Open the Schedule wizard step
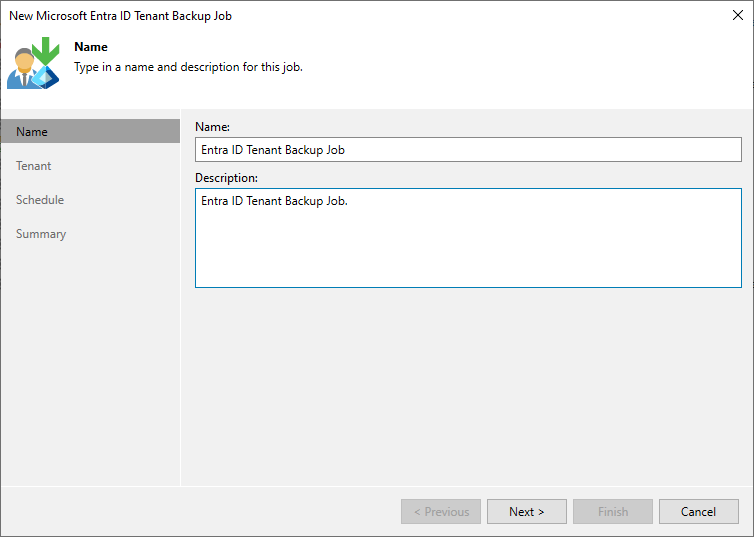Image resolution: width=754 pixels, height=537 pixels. pyautogui.click(x=40, y=200)
